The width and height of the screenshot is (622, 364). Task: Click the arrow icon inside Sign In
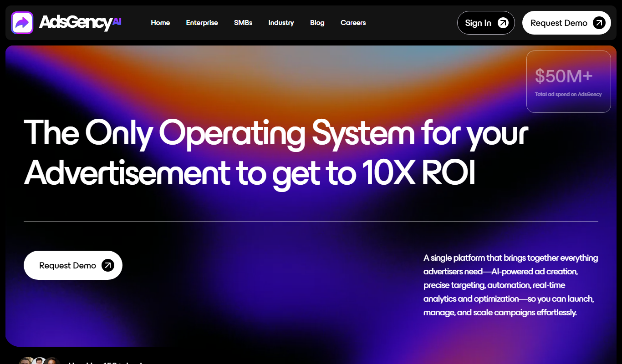503,23
